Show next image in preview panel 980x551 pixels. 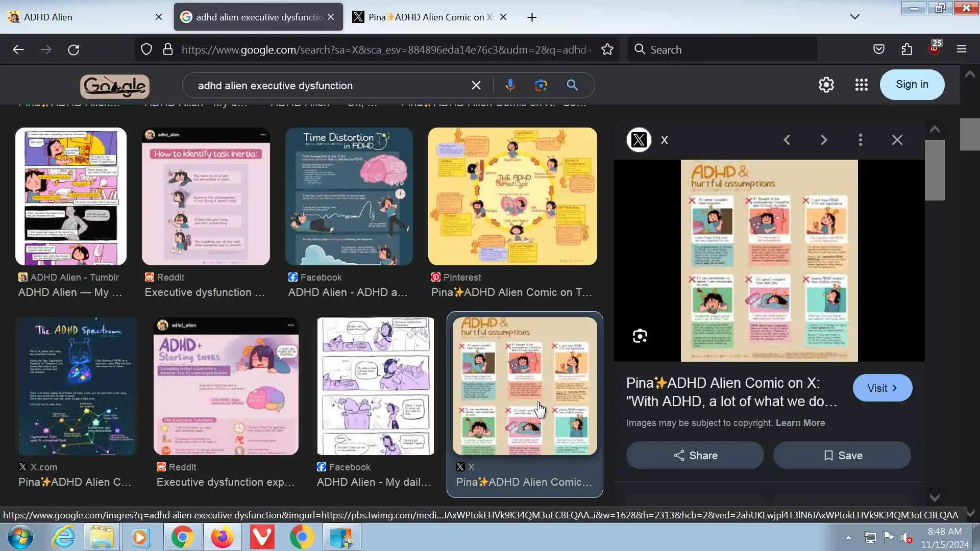pos(823,140)
